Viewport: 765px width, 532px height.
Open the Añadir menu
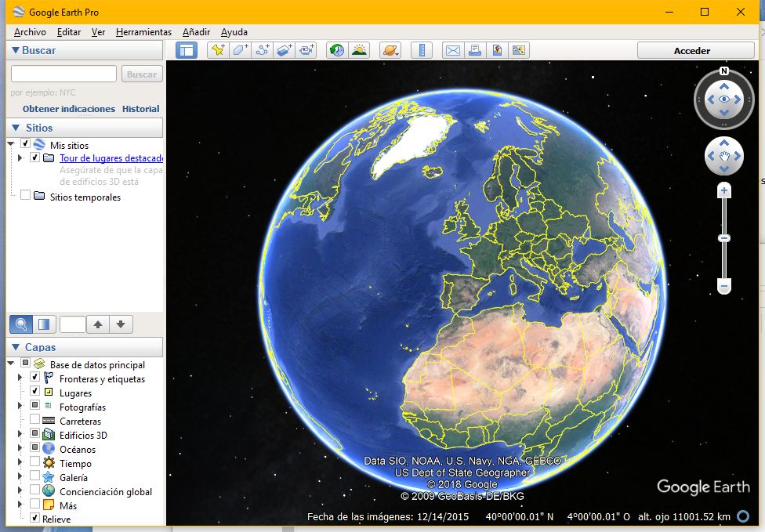[196, 32]
